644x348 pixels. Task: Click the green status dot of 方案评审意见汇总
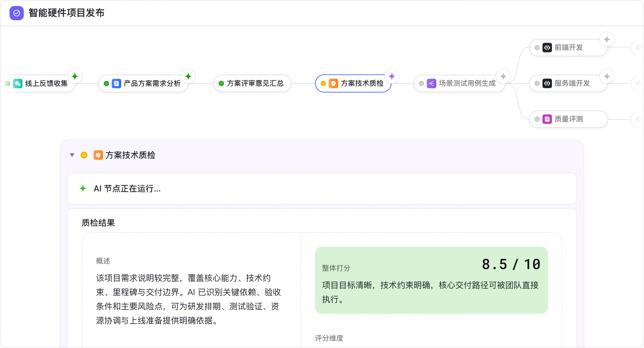click(x=221, y=83)
